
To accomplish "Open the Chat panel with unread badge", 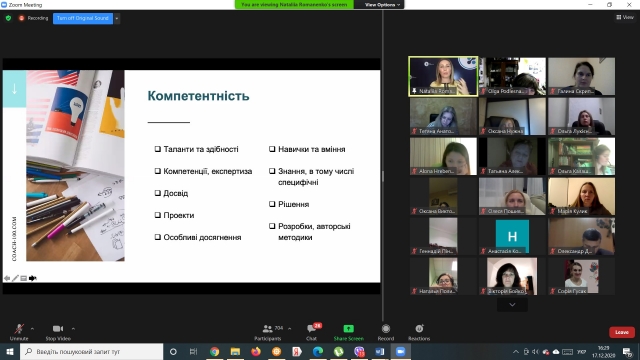I will pyautogui.click(x=312, y=332).
